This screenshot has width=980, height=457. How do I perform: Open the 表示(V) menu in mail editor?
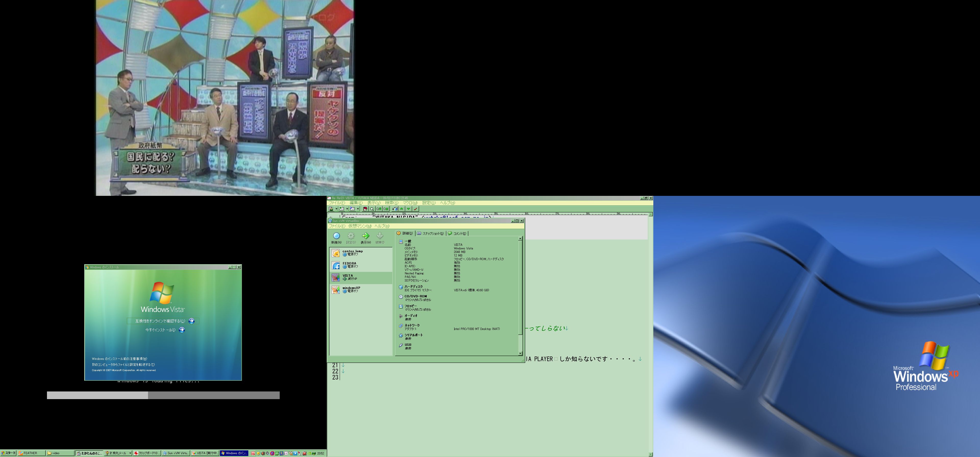[x=374, y=203]
